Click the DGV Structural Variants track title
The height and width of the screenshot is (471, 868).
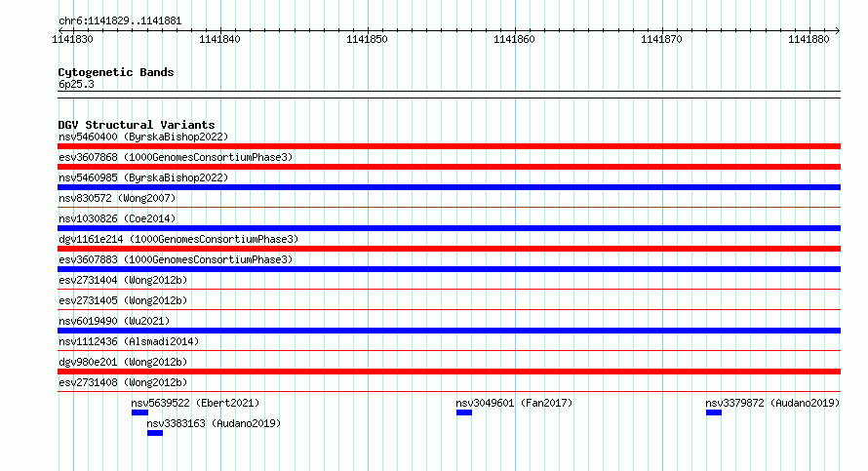click(137, 125)
